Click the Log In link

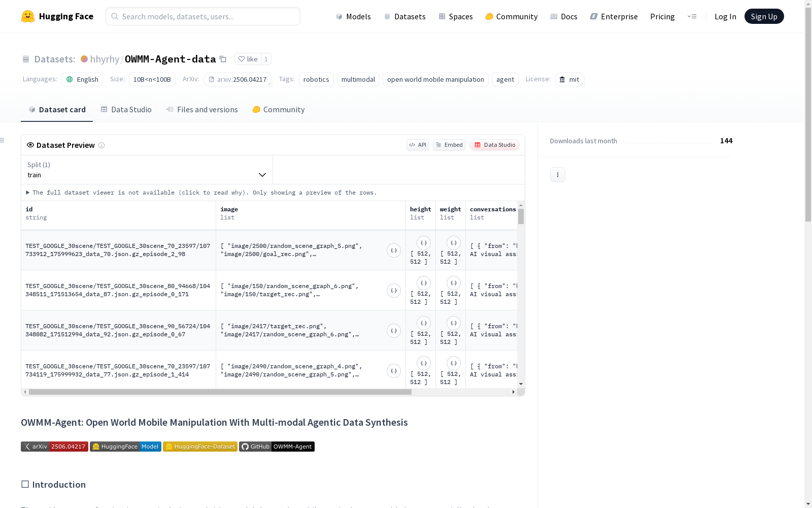point(725,16)
